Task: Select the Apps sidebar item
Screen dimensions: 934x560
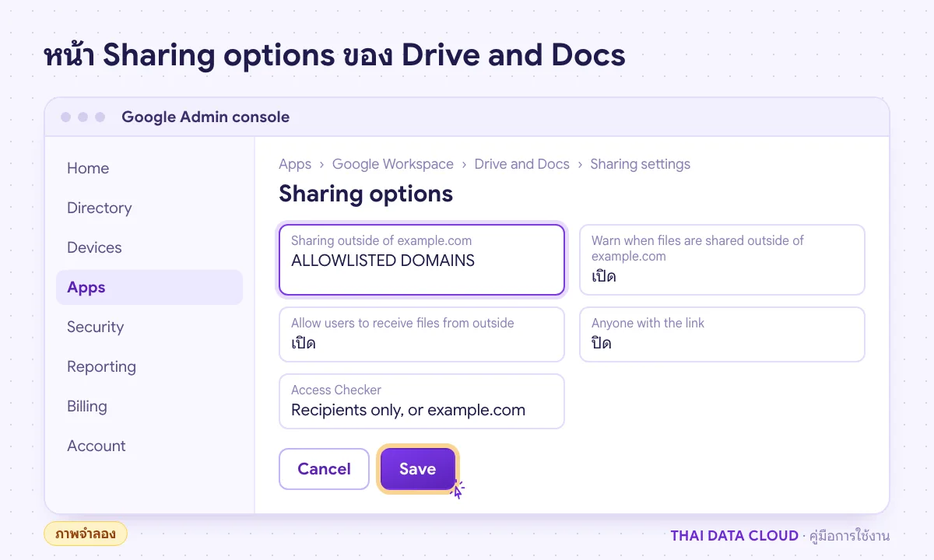Action: pos(149,287)
